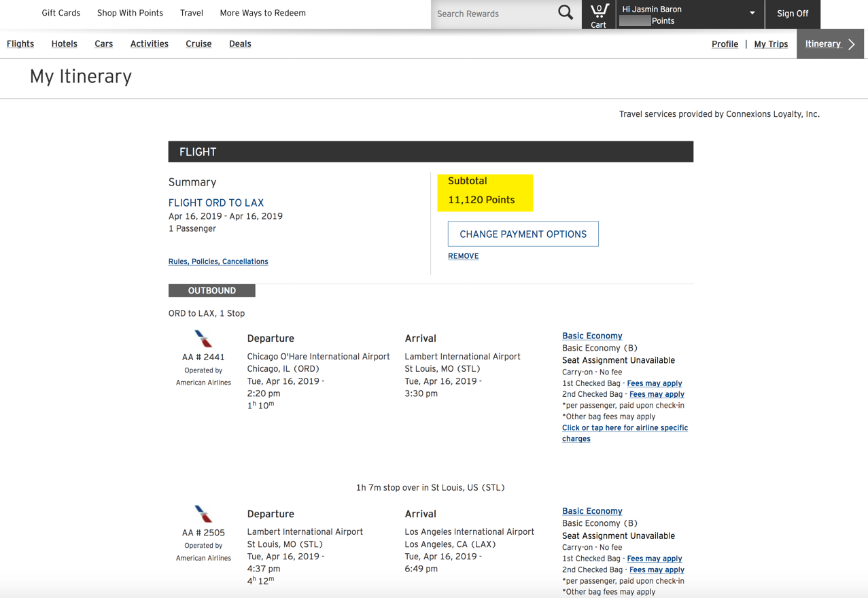
Task: Go to Hotels tab
Action: 65,43
